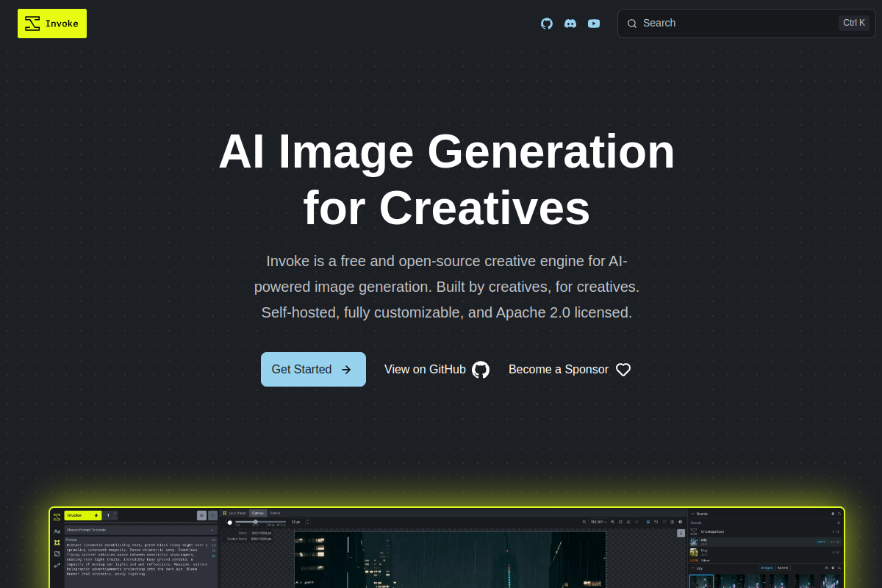Switch to the Launchpad tab in preview
The height and width of the screenshot is (588, 882).
pyautogui.click(x=235, y=513)
